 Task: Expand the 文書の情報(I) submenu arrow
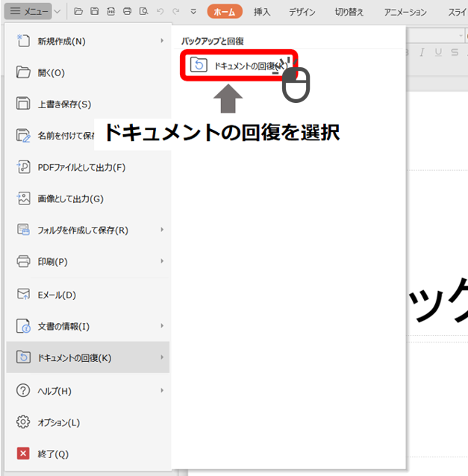coord(162,326)
